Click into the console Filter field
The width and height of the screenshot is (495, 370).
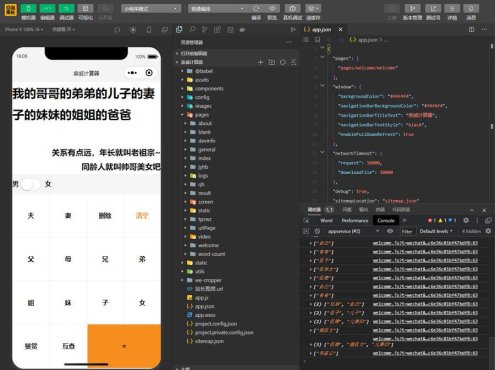coord(407,231)
